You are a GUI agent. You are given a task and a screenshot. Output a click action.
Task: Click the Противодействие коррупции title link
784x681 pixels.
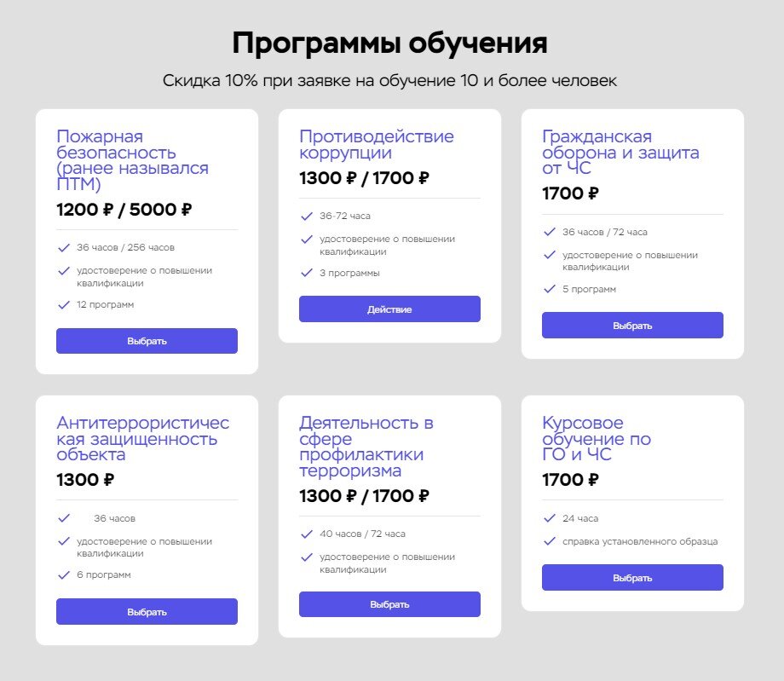[x=375, y=144]
